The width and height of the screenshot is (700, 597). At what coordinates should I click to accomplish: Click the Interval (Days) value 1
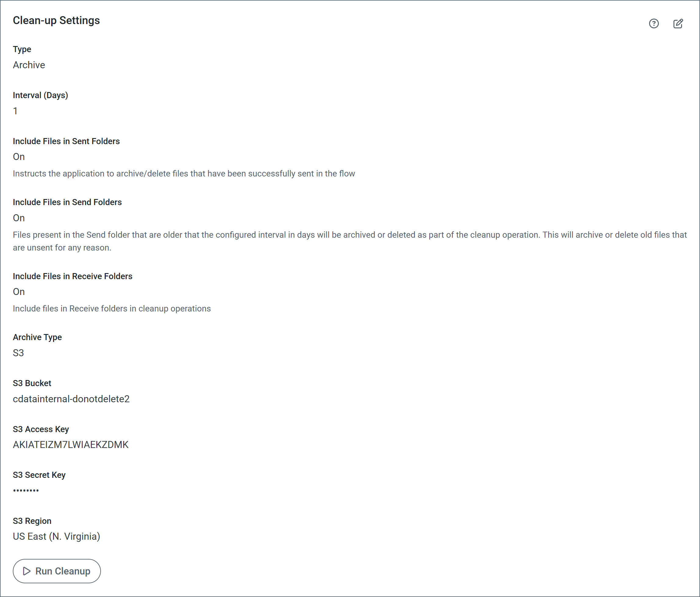pyautogui.click(x=15, y=111)
